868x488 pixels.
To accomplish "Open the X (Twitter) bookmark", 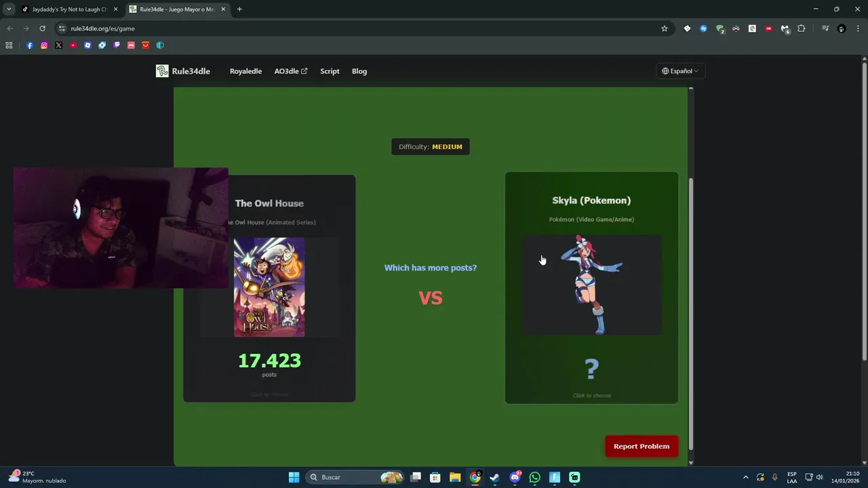I will [58, 45].
